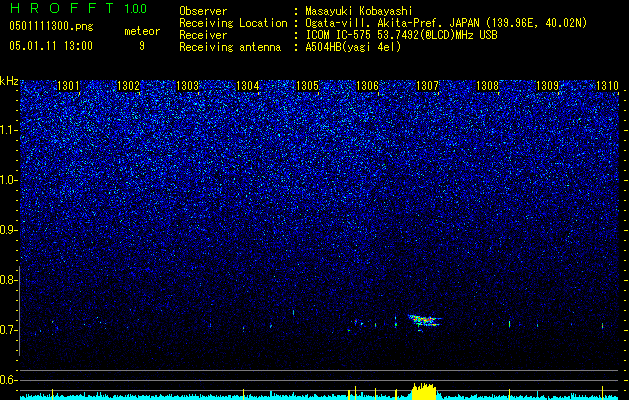The height and width of the screenshot is (400, 629).
Task: Click the 1.1 frequency axis label
Action: tap(9, 130)
